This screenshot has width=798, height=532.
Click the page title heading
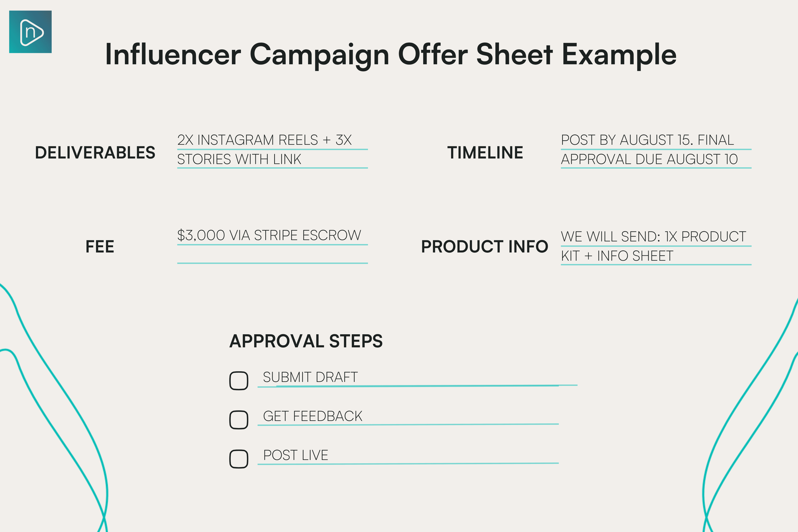[391, 55]
